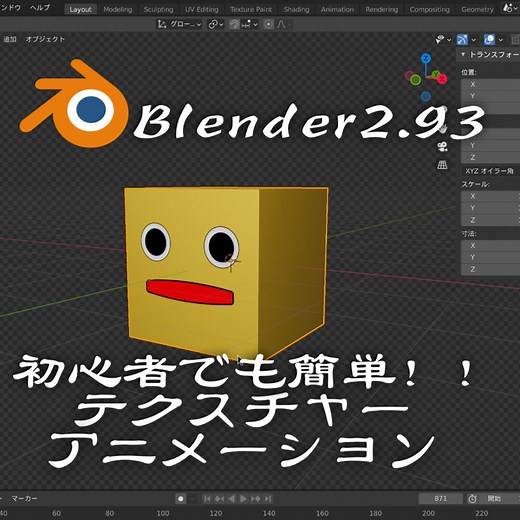The image size is (520, 520).
Task: Switch to the UV Editing workspace tab
Action: pos(202,9)
